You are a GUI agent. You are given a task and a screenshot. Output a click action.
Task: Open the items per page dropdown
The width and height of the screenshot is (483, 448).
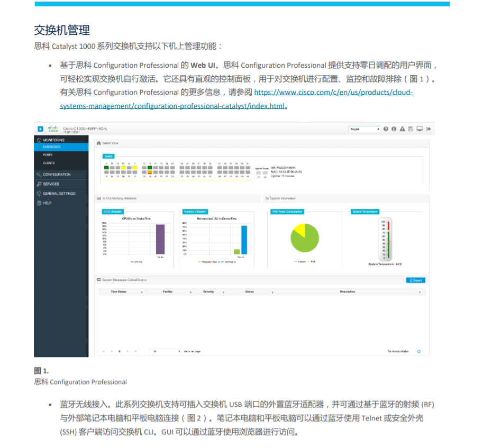pyautogui.click(x=166, y=351)
